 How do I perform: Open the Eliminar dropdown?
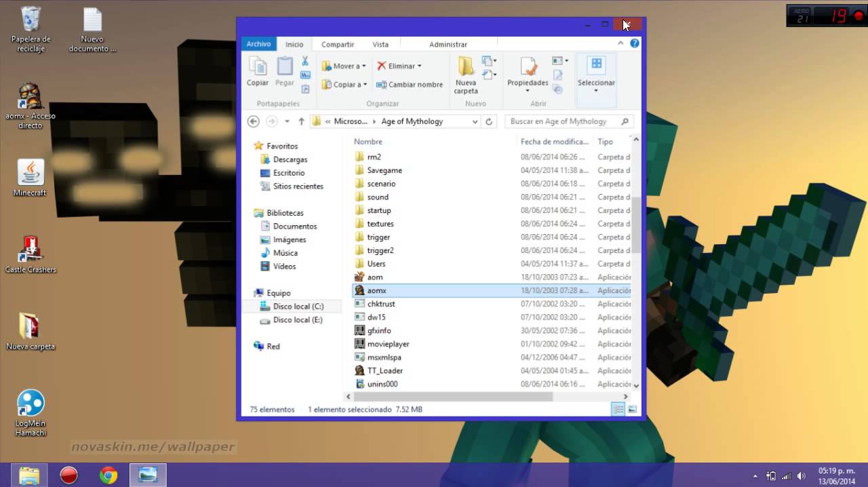coord(399,66)
